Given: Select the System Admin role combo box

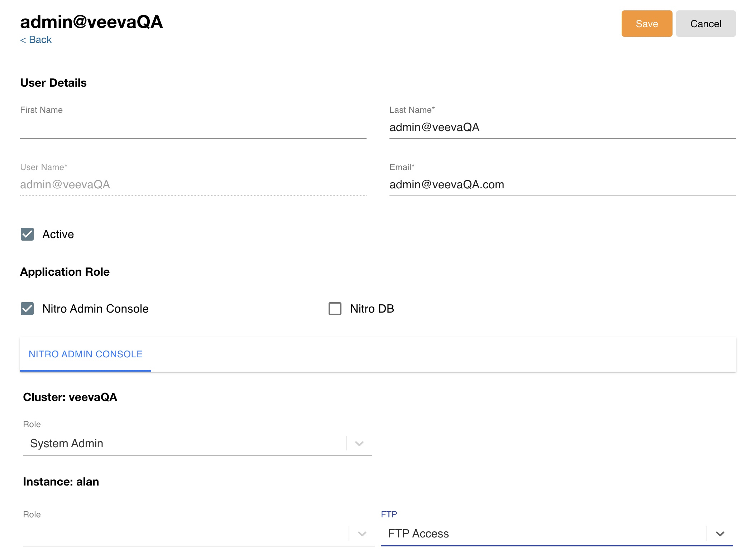Looking at the screenshot, I should coord(183,444).
